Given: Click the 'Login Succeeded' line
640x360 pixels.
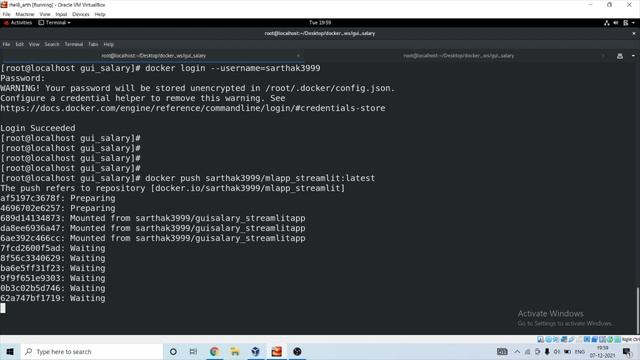Looking at the screenshot, I should (x=38, y=128).
